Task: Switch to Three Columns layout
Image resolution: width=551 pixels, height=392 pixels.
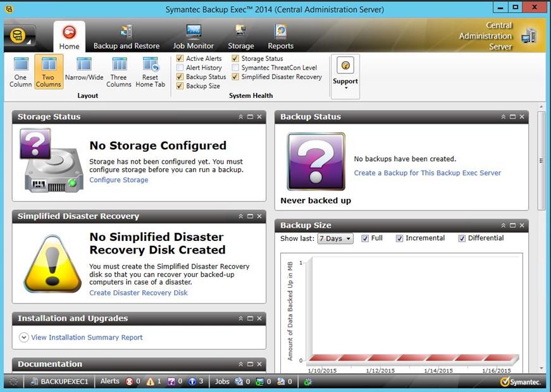Action: (x=119, y=71)
